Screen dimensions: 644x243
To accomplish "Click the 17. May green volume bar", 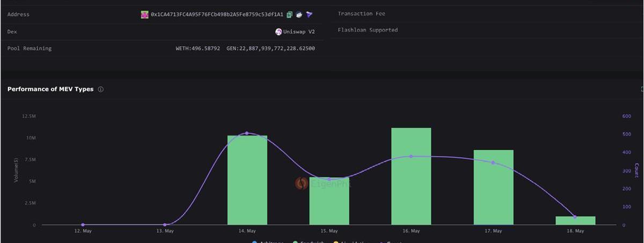I will (x=493, y=187).
